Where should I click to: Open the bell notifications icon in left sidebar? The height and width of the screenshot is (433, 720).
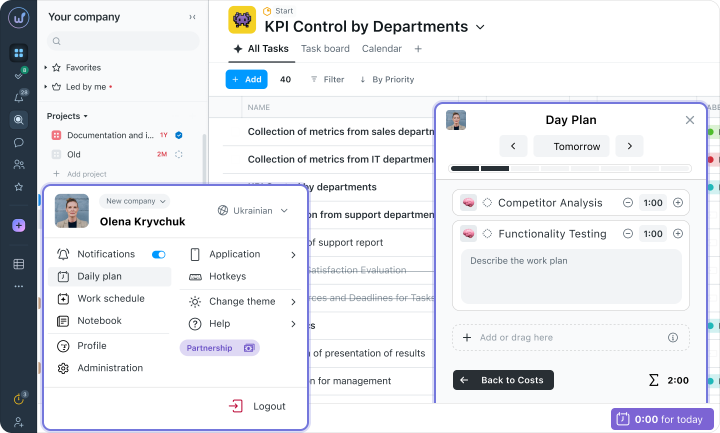(18, 97)
